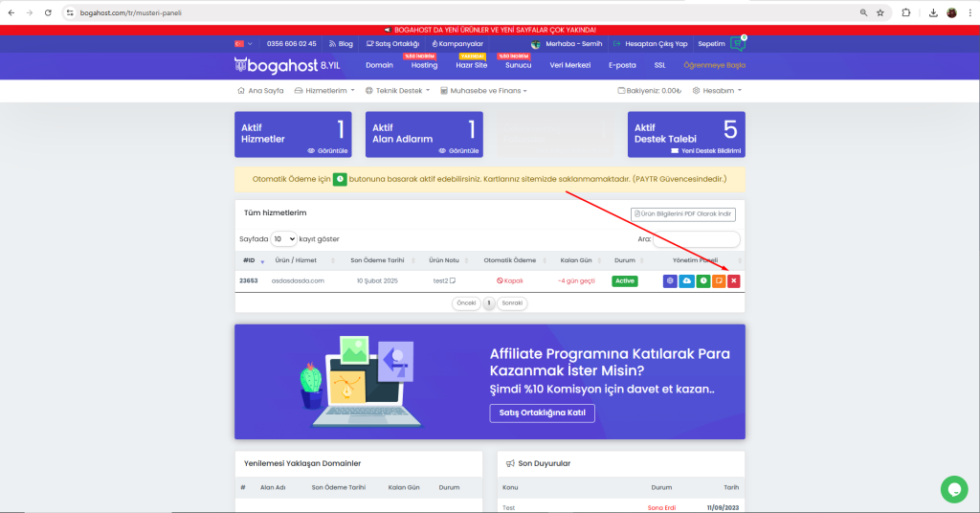Screen dimensions: 980x513
Task: Open the E-posta menu item
Action: click(x=622, y=65)
